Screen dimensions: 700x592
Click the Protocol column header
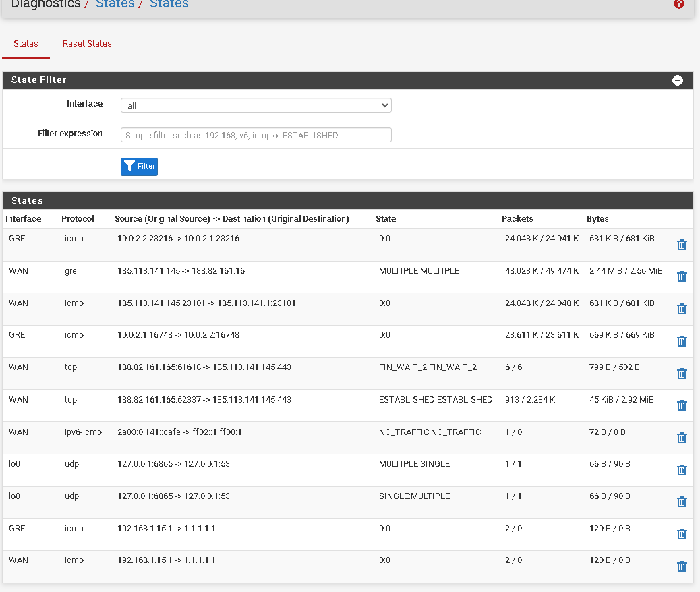pyautogui.click(x=78, y=218)
